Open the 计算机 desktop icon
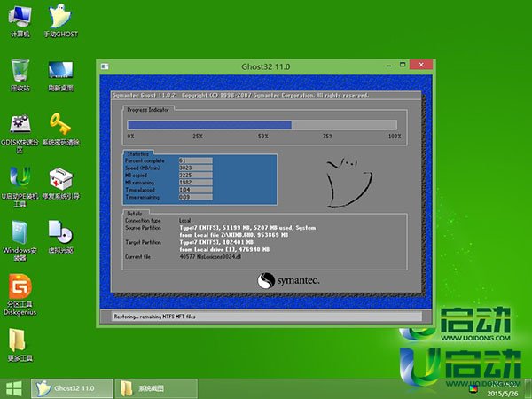 pos(20,20)
